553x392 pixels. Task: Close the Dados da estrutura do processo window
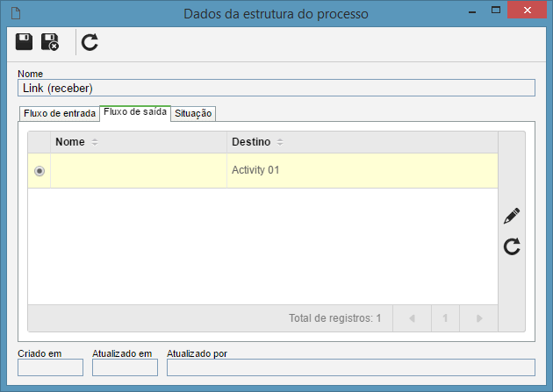[528, 10]
